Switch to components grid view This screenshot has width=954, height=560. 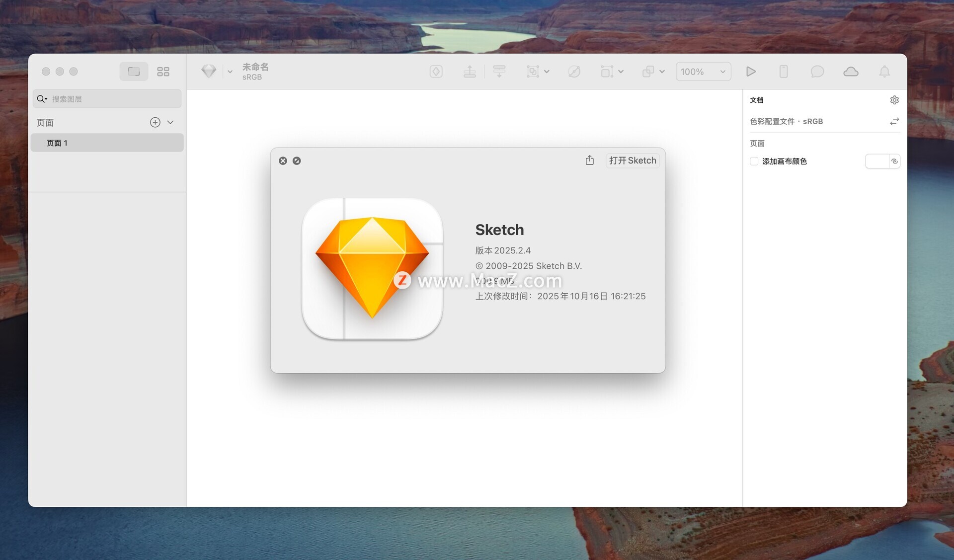[163, 72]
